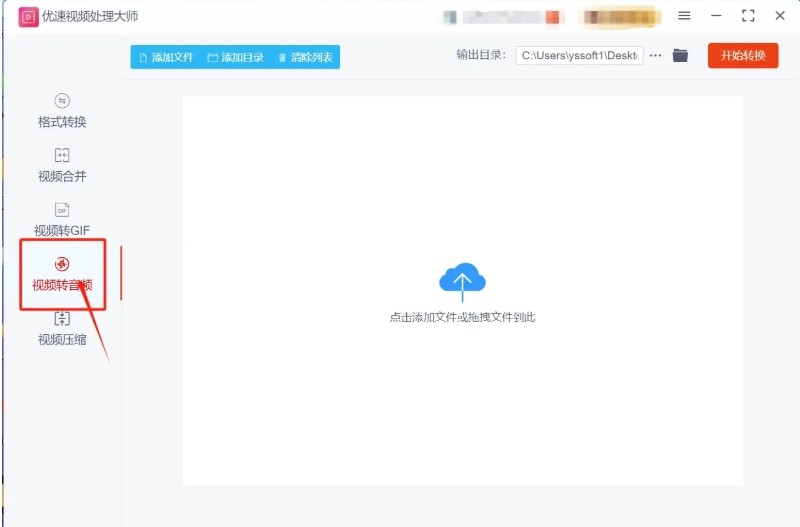Click the 输出目录 output path field
Screen dimensions: 800x527
click(579, 56)
